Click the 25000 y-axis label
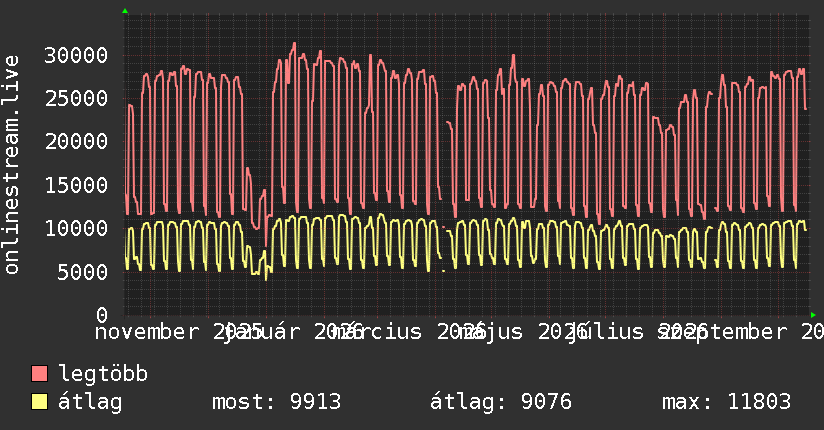The width and height of the screenshot is (824, 430). click(x=76, y=98)
